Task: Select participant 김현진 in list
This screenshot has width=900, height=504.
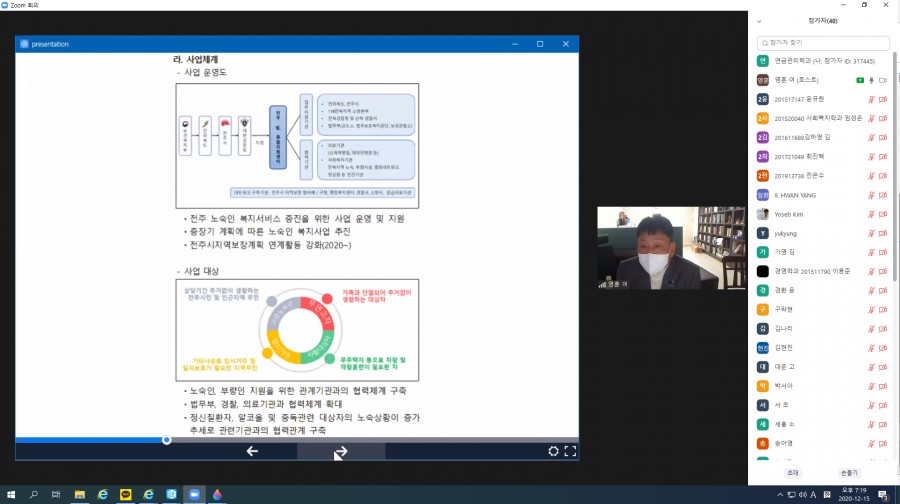Action: coord(823,348)
